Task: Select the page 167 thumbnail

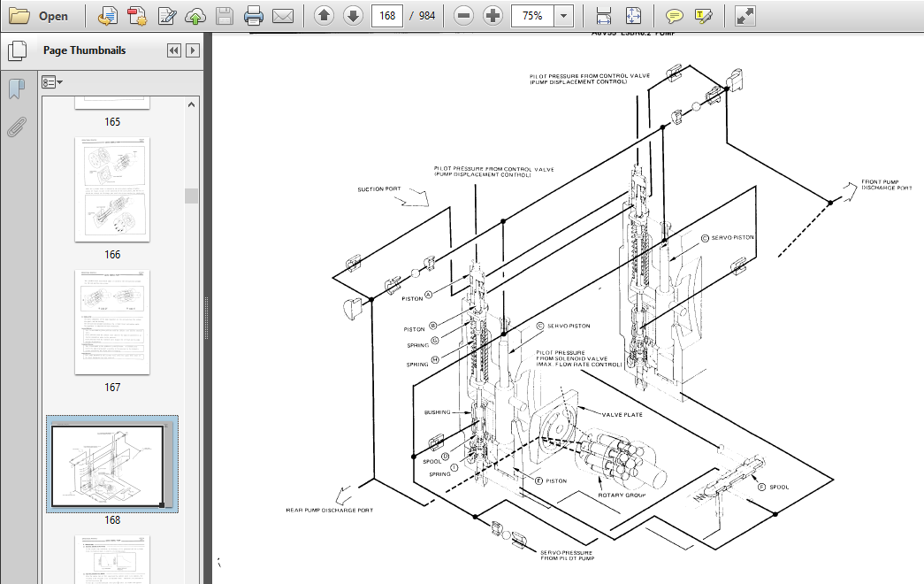Action: coord(112,322)
